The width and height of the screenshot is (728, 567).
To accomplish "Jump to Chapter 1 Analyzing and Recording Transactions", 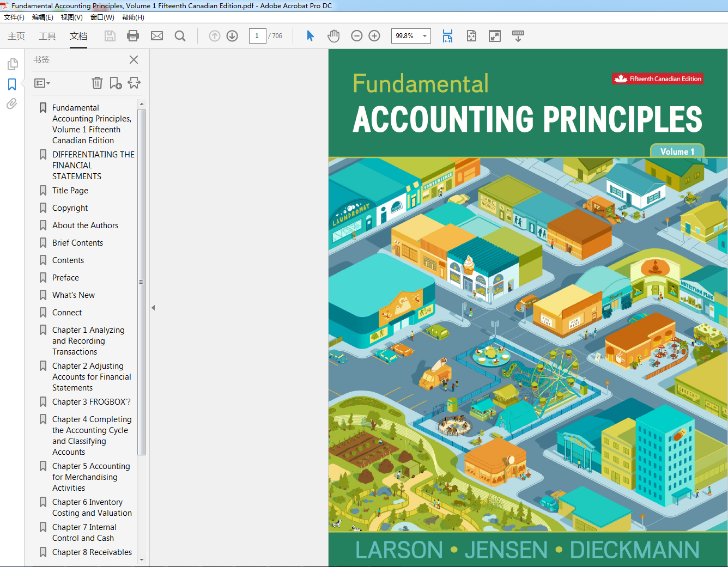I will tap(88, 341).
